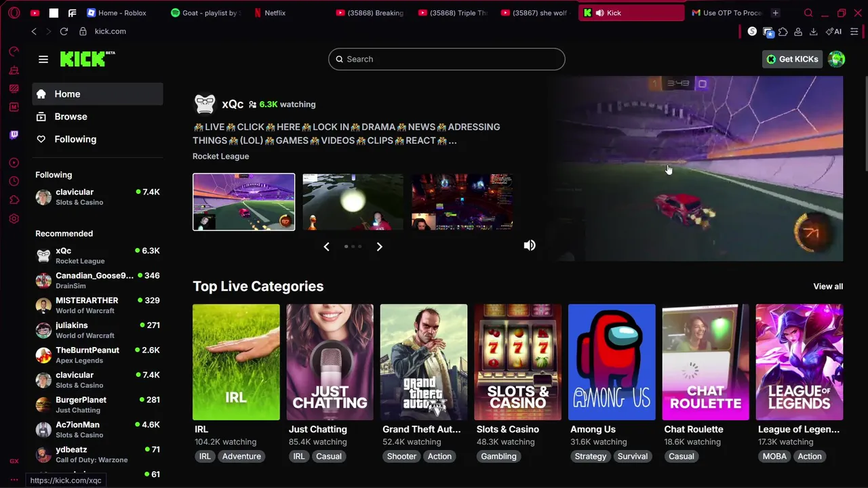View site info lock icon

point(83,31)
